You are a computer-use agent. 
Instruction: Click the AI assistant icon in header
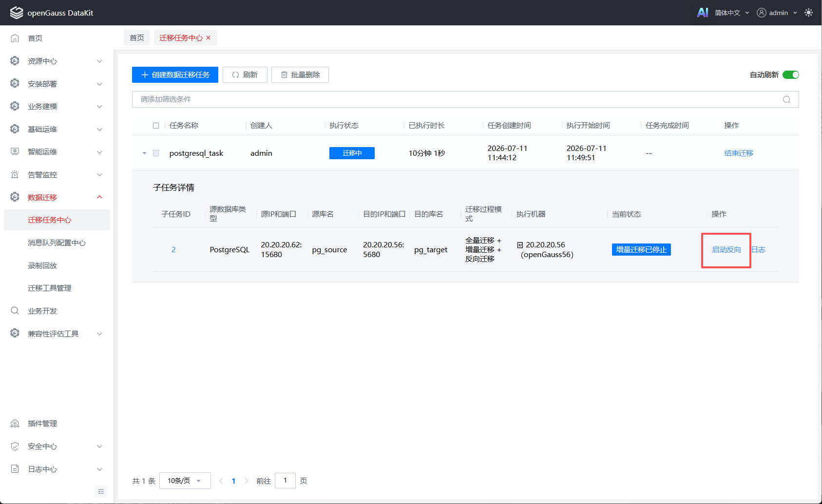(x=702, y=13)
